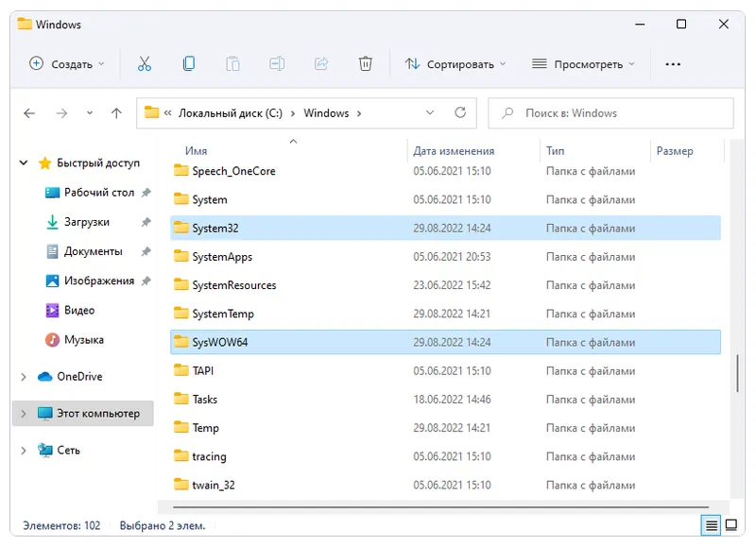Select the tracing folder name

(209, 456)
